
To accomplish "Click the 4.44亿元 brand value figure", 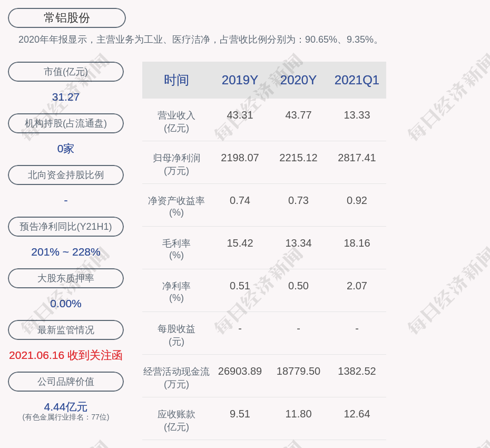I will click(x=66, y=407).
